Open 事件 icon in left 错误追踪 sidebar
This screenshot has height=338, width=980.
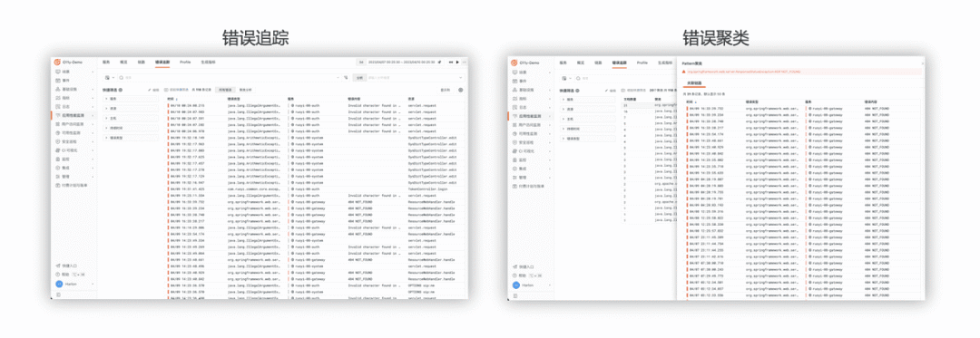57,81
